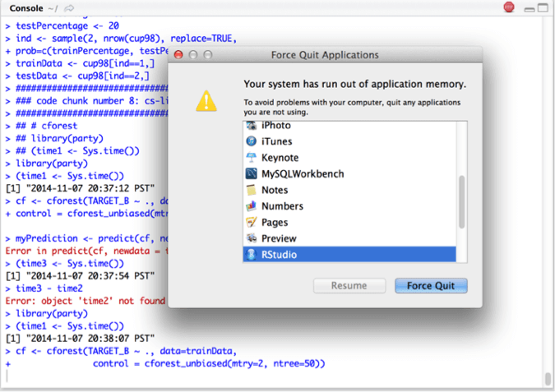Switch to the Console tab
The height and width of the screenshot is (392, 555).
point(26,7)
